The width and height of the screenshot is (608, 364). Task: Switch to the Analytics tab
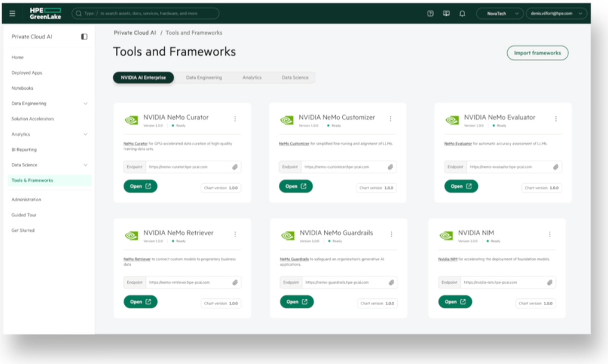point(252,77)
